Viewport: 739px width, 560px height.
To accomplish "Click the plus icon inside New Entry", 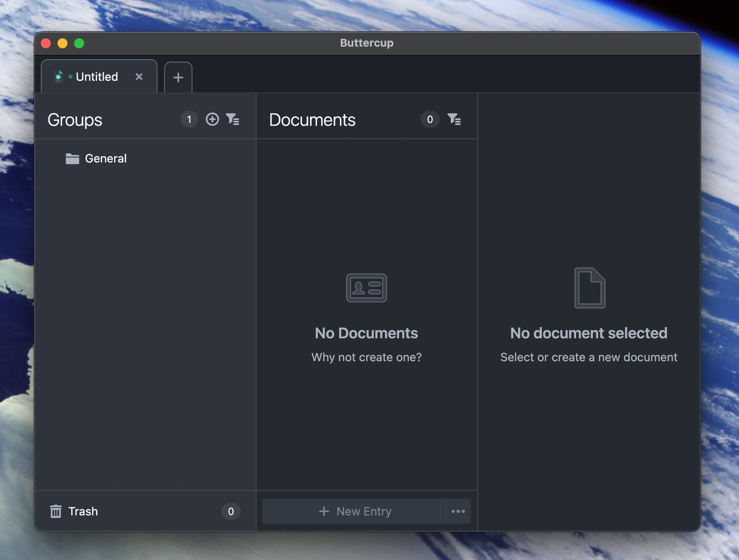I will click(323, 511).
